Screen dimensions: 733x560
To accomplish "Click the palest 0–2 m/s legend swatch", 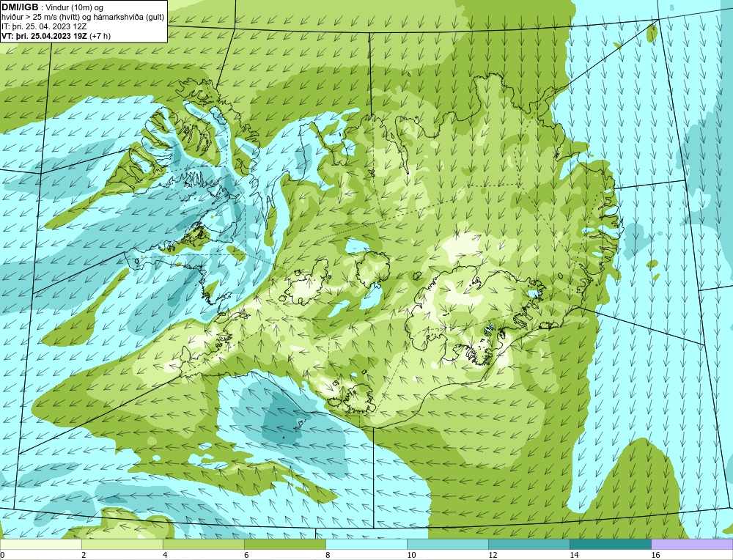I will 40,544.
